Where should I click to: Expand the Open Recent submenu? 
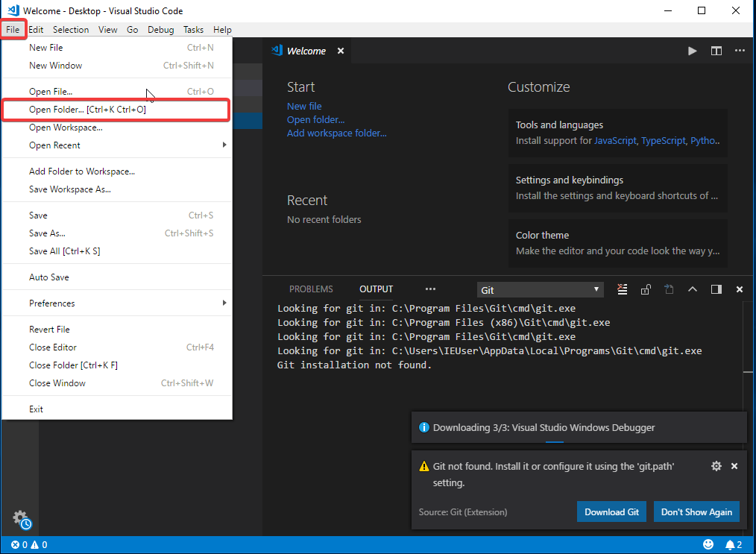(x=117, y=145)
